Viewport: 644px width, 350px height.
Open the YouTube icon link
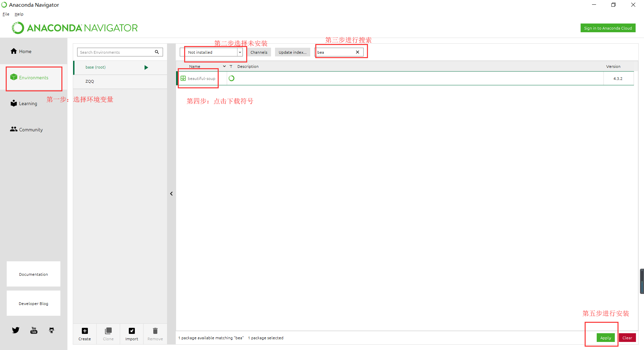34,330
